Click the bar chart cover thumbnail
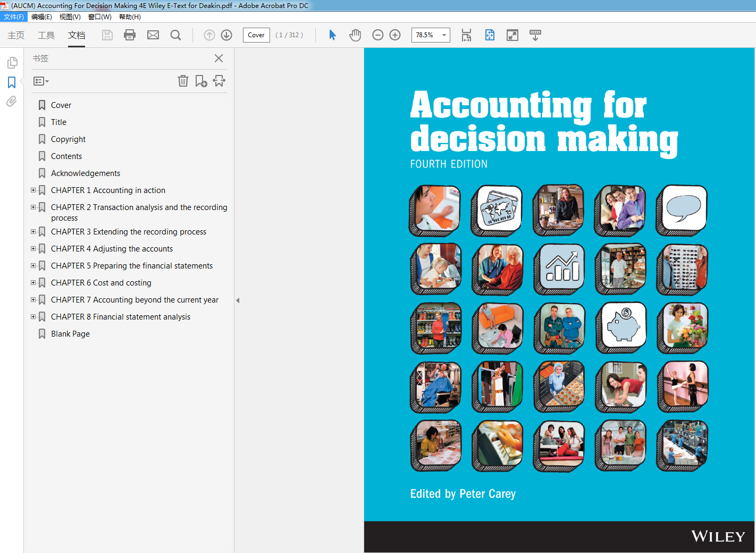 (559, 269)
